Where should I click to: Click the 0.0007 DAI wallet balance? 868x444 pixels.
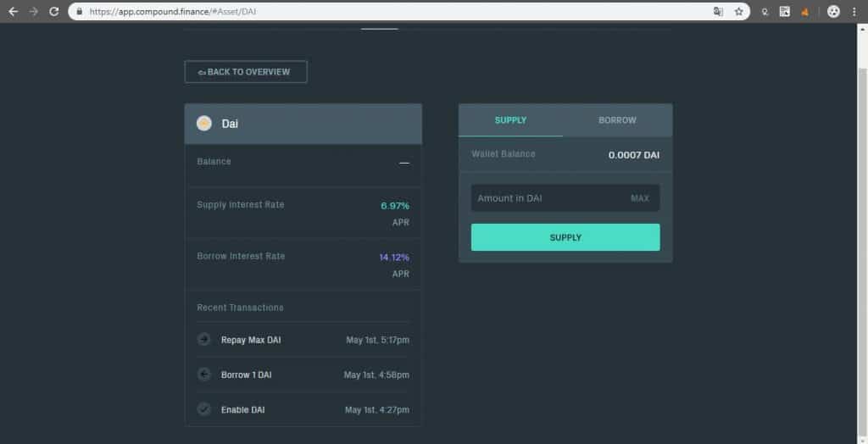[634, 155]
